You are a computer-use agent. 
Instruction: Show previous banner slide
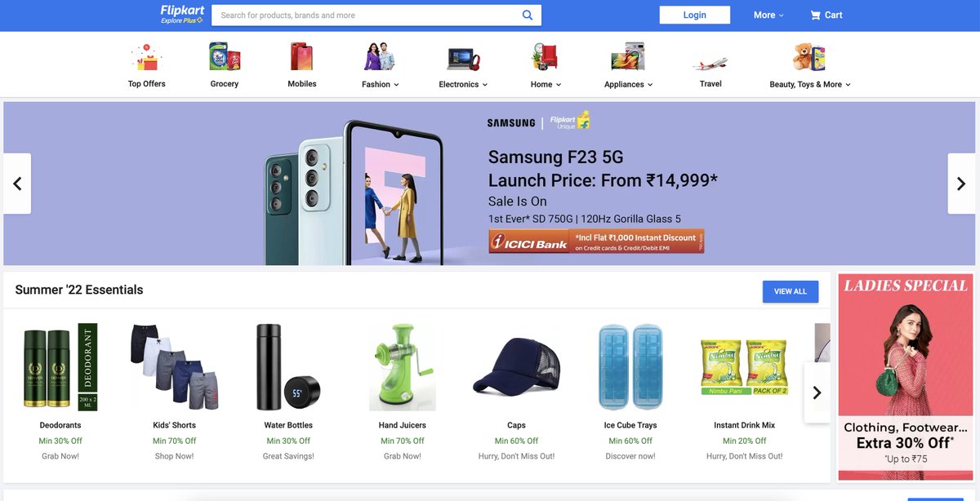click(17, 184)
